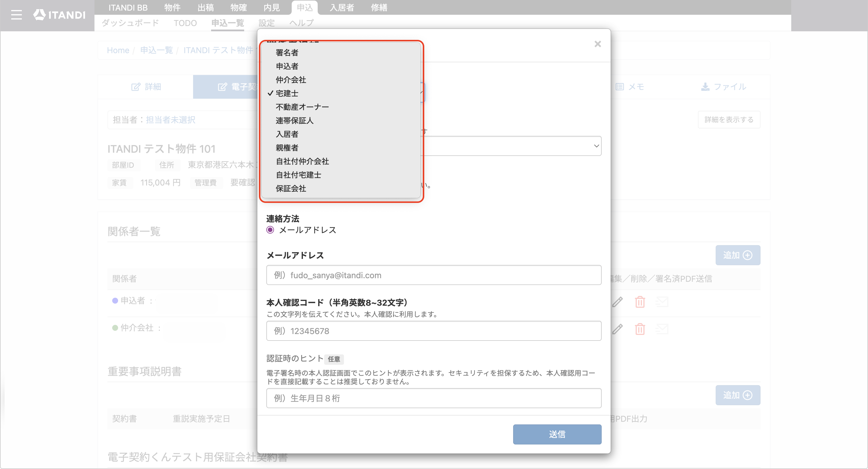Click the 詳細を表示する button

(729, 120)
